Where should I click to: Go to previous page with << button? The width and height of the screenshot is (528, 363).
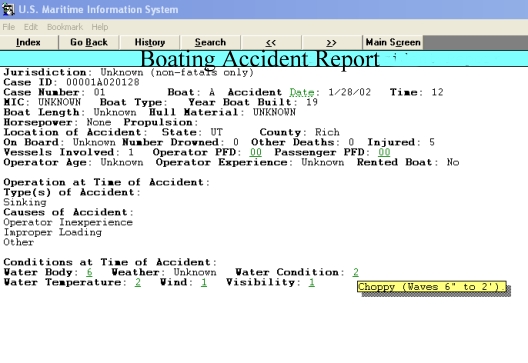tap(271, 42)
